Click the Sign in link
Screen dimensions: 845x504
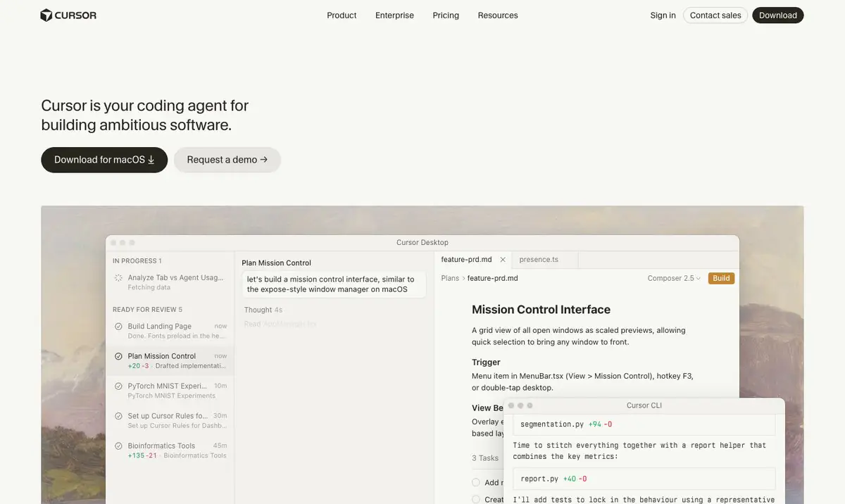(663, 15)
